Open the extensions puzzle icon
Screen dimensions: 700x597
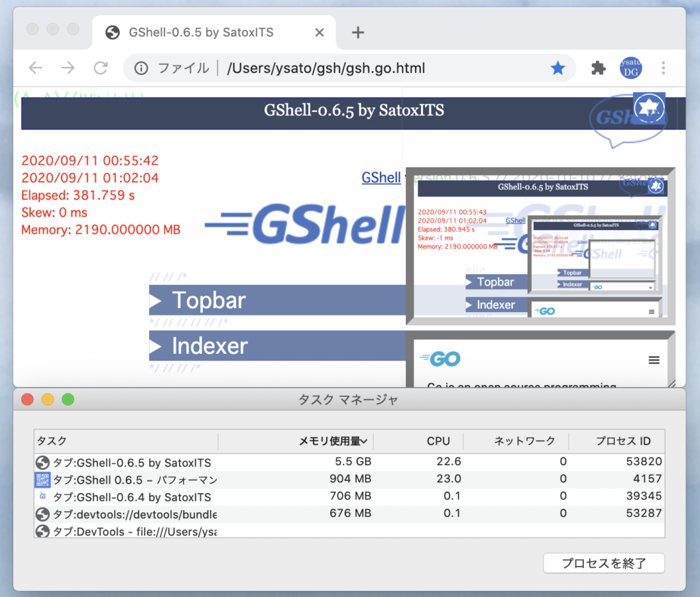click(598, 68)
